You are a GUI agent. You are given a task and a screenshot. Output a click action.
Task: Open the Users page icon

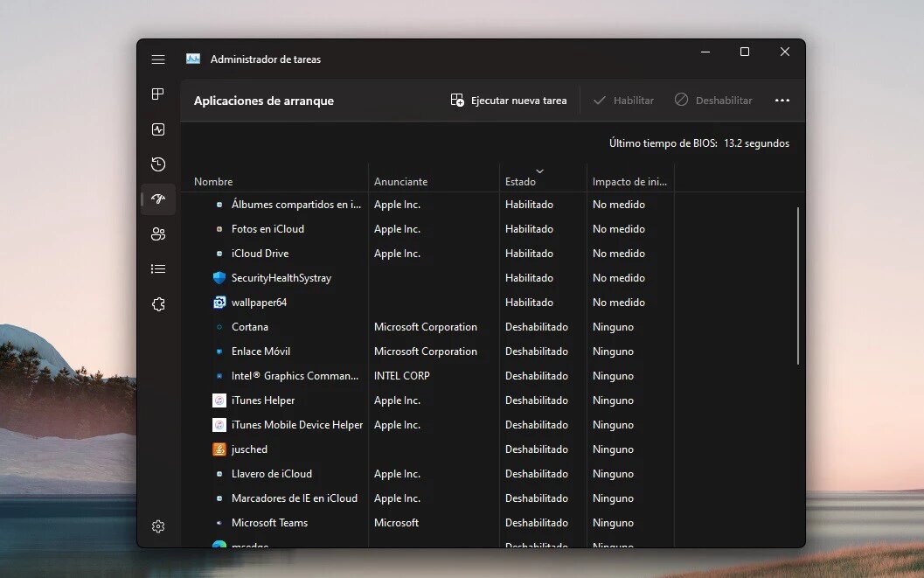click(158, 234)
